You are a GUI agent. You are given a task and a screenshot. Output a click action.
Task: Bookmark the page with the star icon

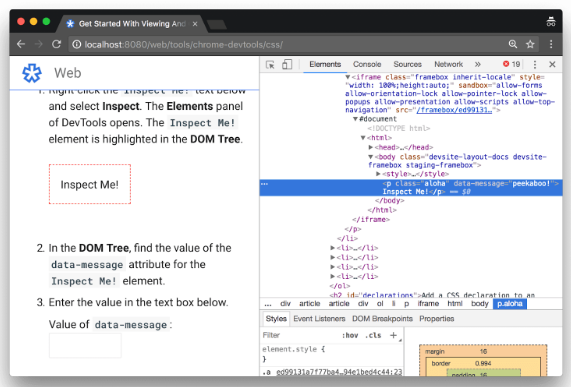[x=530, y=44]
